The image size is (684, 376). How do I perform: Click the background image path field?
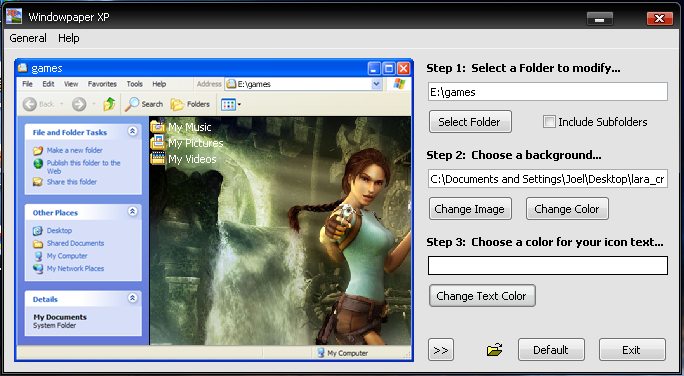tap(547, 179)
